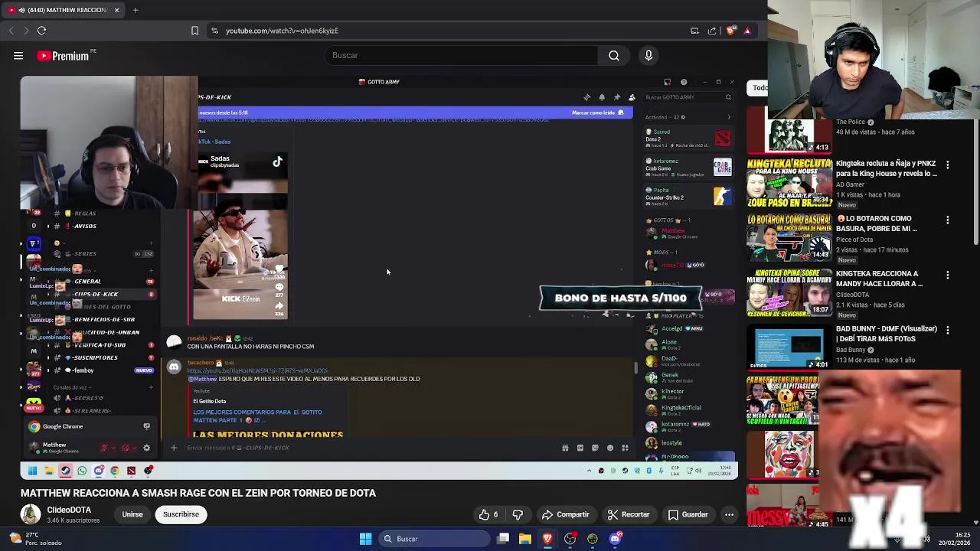The width and height of the screenshot is (980, 551).
Task: Open the YouTube hamburger guide menu
Action: (x=18, y=56)
